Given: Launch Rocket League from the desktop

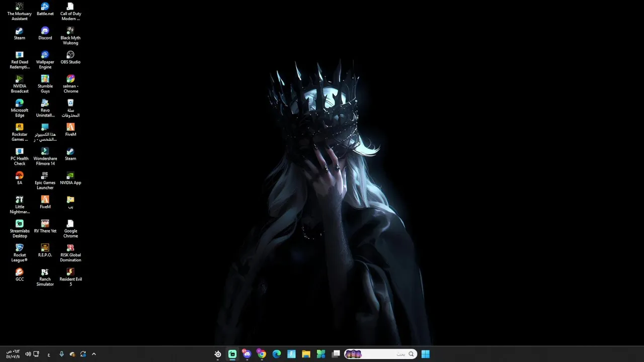Looking at the screenshot, I should click(x=20, y=253).
